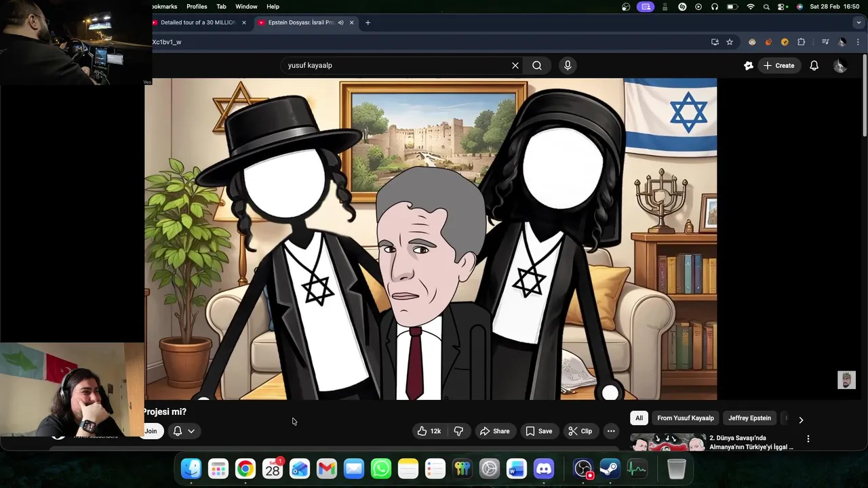Open Siri from menu bar
Viewport: 868px width, 488px height.
[800, 7]
